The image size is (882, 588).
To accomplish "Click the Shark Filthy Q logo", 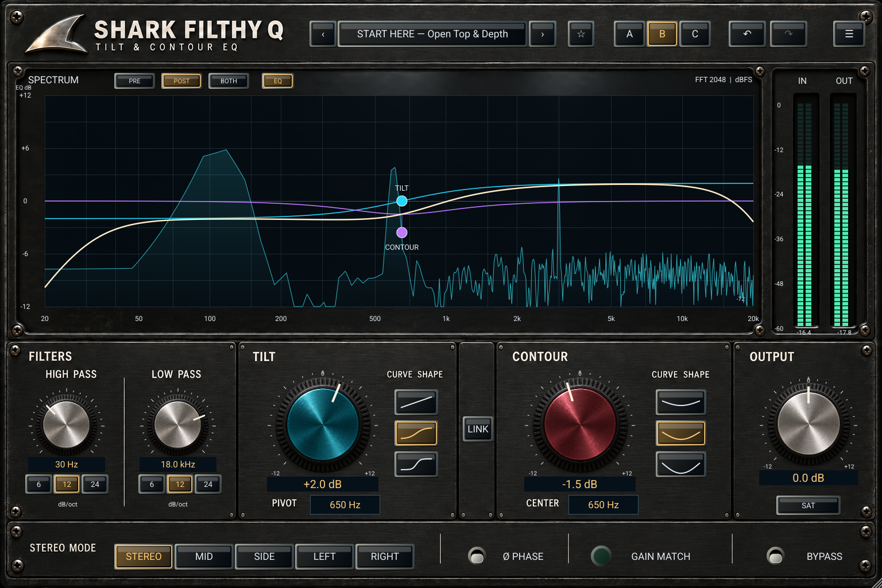I will coord(155,34).
